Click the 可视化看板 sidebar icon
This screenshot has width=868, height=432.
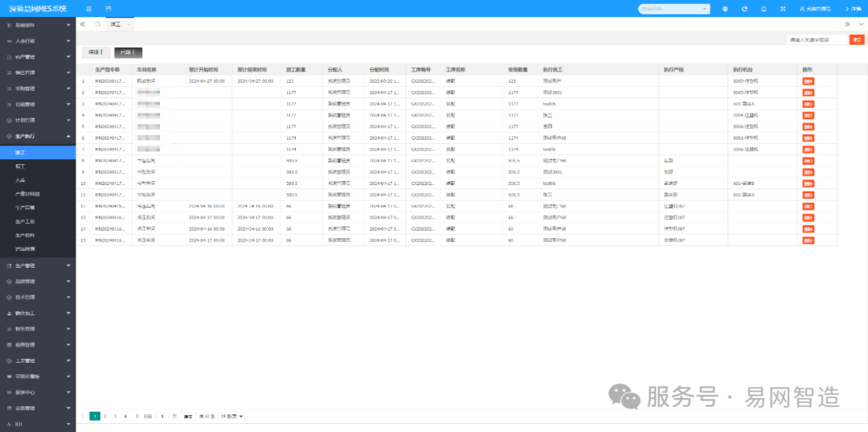(x=9, y=376)
